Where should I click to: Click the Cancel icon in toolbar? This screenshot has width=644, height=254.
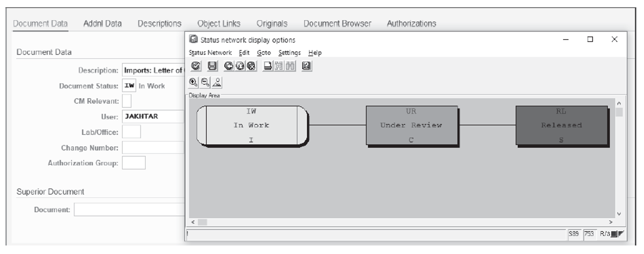[252, 66]
